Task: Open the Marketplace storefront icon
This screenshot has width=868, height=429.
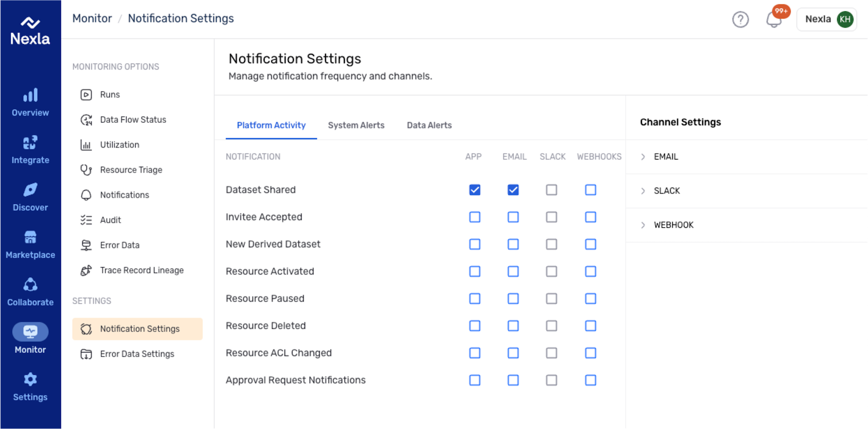Action: tap(30, 237)
